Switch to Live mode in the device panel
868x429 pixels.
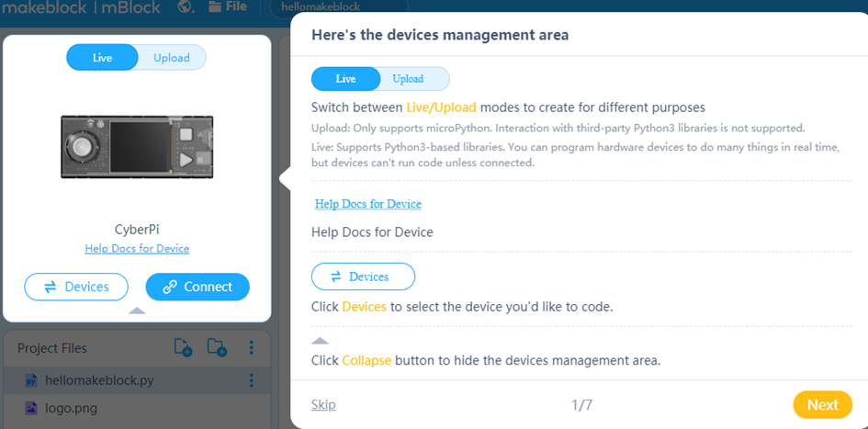102,58
